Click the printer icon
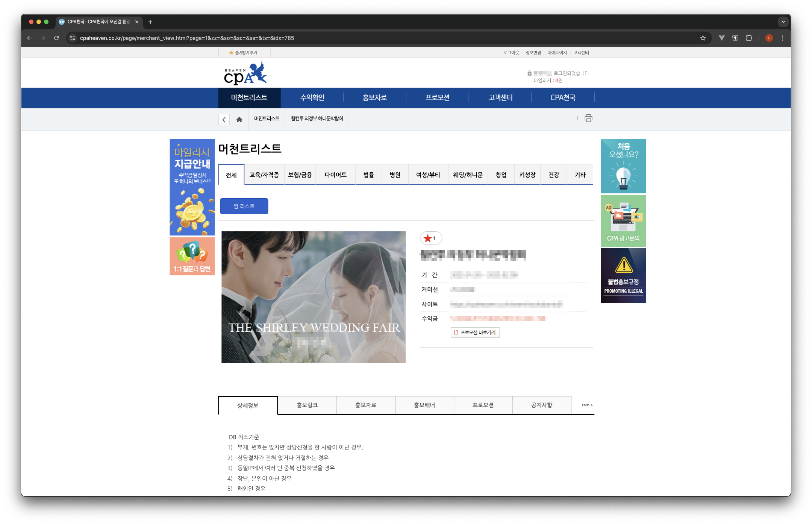 click(588, 118)
